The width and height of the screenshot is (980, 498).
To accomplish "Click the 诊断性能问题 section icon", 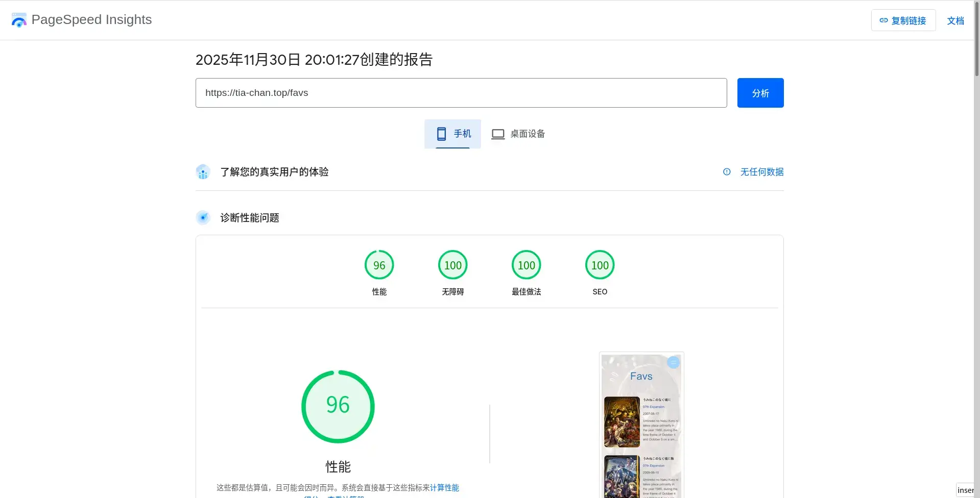I will [x=203, y=218].
